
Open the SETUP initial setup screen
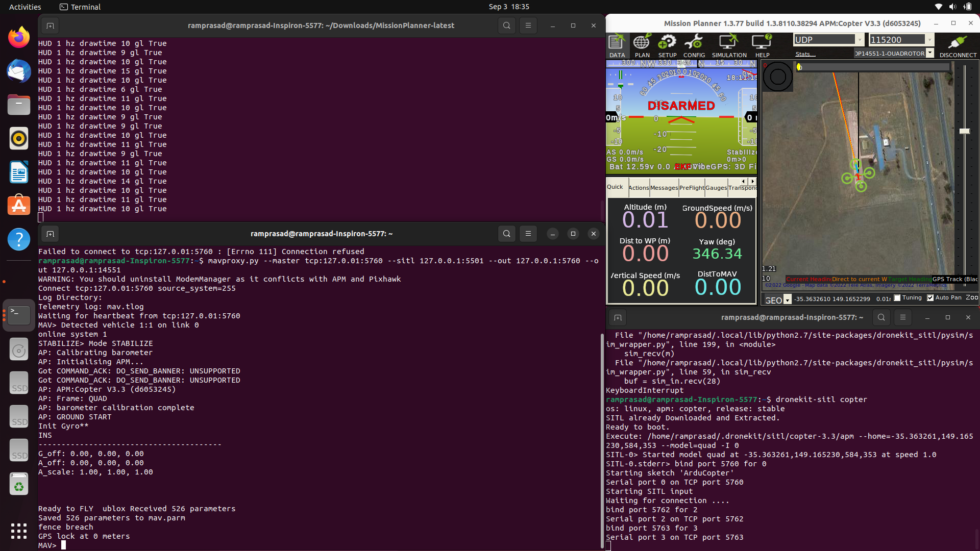[667, 46]
